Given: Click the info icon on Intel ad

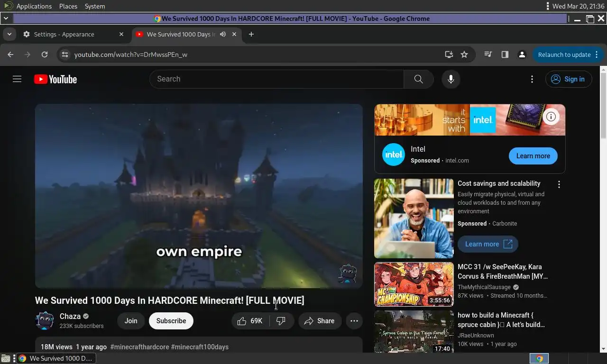Looking at the screenshot, I should coord(551,117).
